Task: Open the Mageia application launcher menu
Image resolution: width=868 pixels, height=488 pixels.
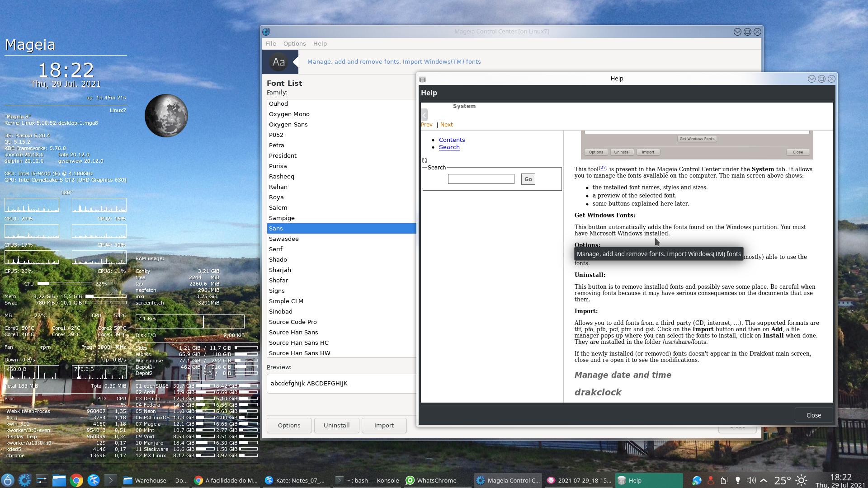Action: [8, 480]
